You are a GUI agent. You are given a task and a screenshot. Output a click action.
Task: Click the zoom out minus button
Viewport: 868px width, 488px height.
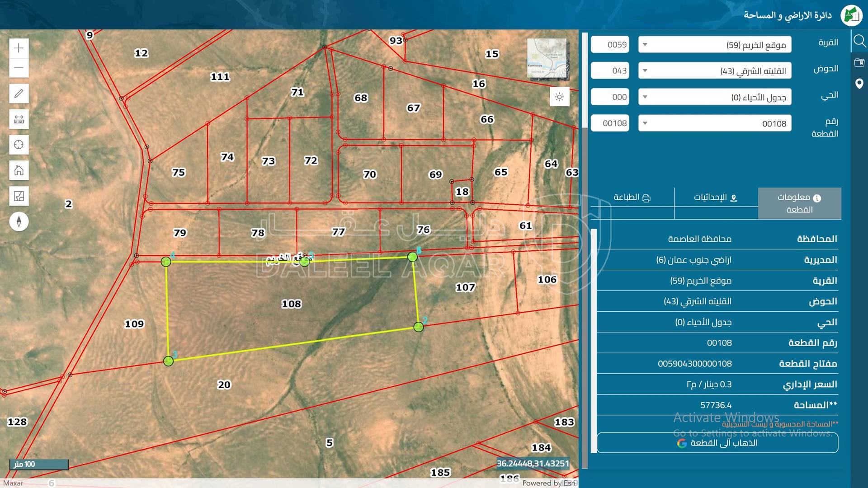pos(19,68)
